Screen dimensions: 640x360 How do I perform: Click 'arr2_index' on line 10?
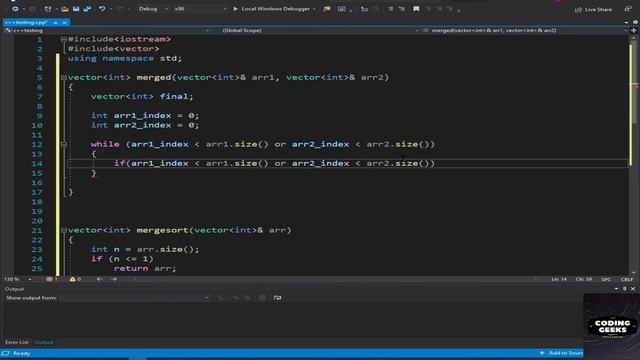pyautogui.click(x=142, y=125)
